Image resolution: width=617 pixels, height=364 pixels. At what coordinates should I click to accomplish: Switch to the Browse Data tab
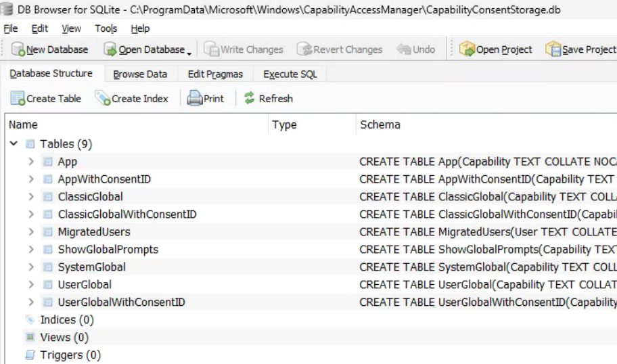(x=139, y=74)
